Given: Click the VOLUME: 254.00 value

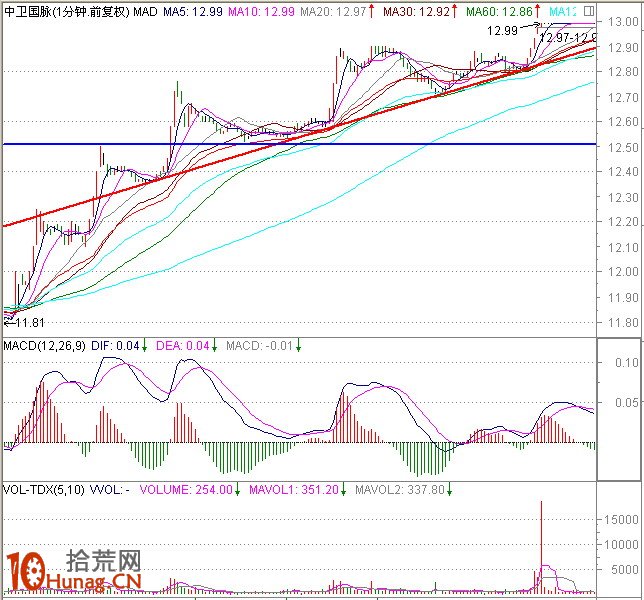Looking at the screenshot, I should 186,490.
